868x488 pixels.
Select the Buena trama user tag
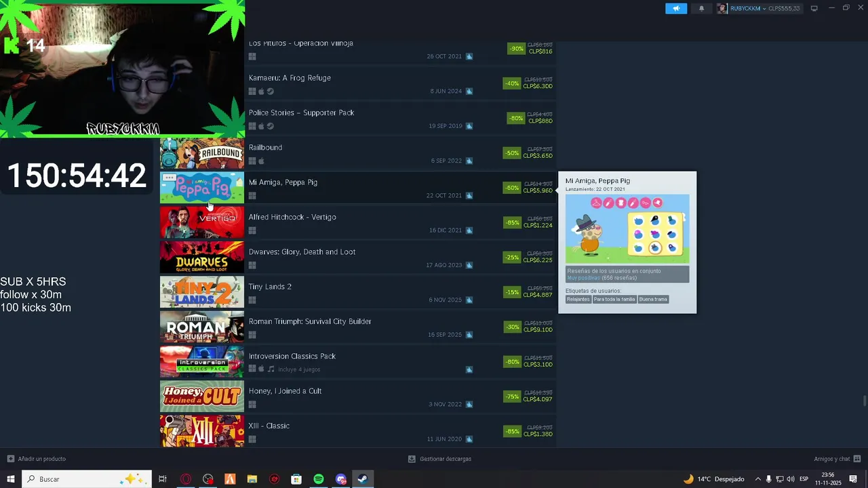pos(653,299)
